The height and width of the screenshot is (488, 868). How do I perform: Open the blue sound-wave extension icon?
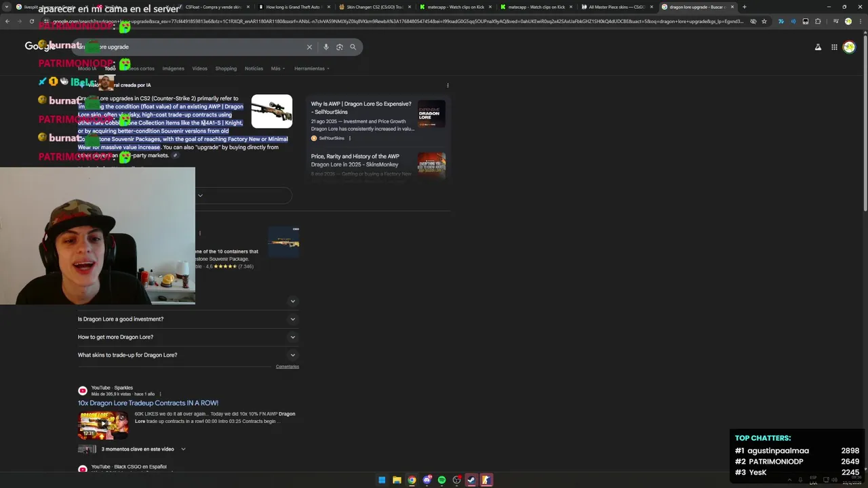click(x=793, y=21)
